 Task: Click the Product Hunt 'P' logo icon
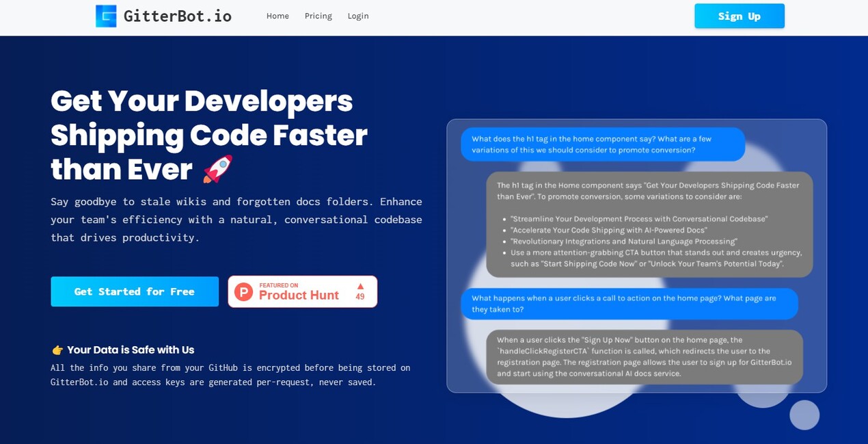coord(244,292)
